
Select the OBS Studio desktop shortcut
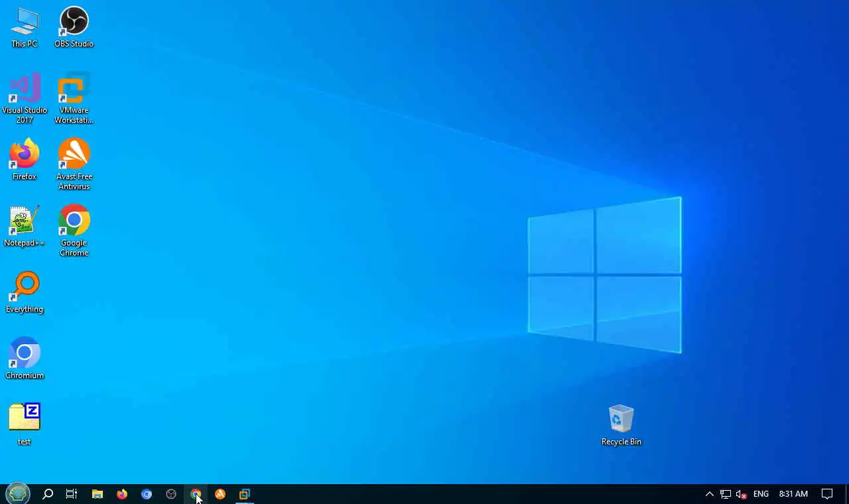[x=74, y=27]
